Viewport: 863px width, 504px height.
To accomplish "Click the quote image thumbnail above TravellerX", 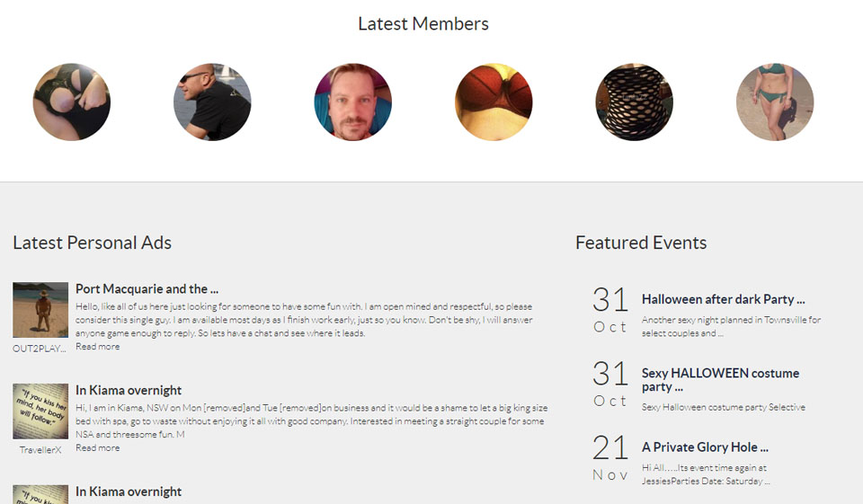I will coord(40,411).
